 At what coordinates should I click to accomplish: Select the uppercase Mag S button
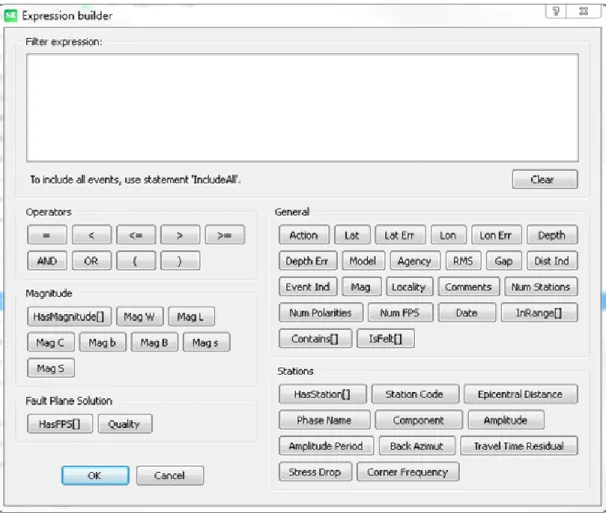point(51,368)
